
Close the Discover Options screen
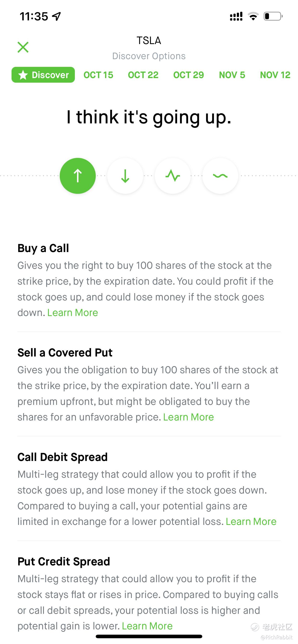tap(23, 47)
